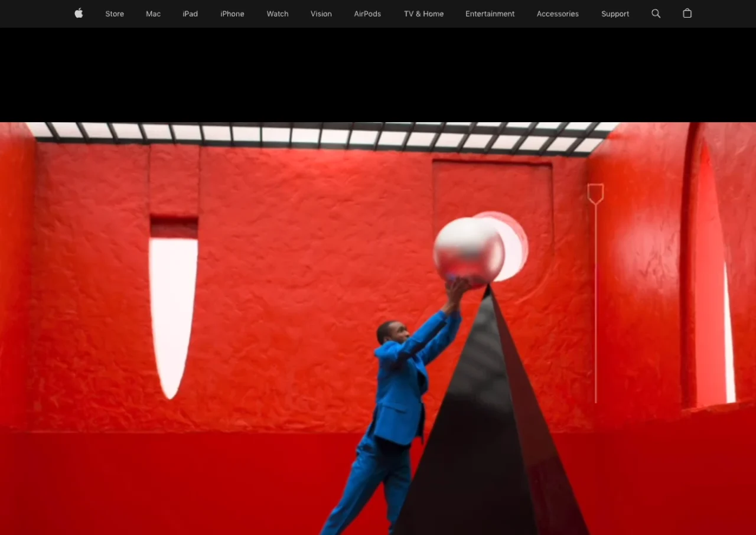This screenshot has height=535, width=756.
Task: Open the shopping bag icon
Action: 687,13
